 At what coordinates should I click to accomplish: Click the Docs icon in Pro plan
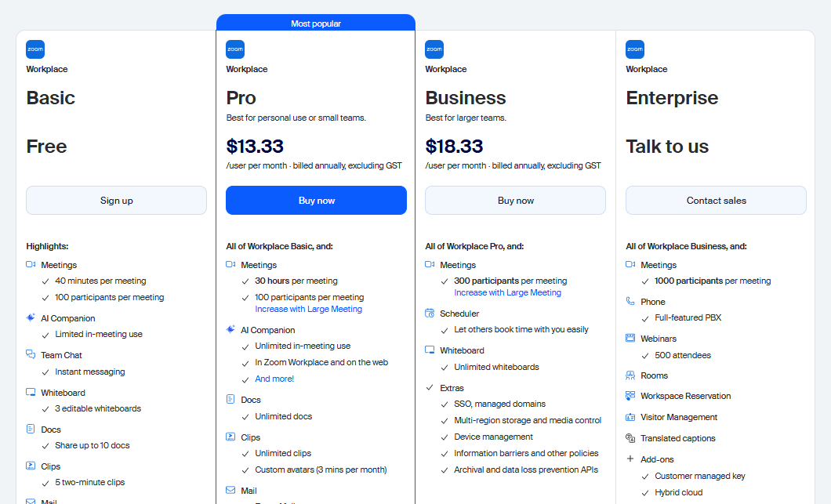[x=230, y=399]
